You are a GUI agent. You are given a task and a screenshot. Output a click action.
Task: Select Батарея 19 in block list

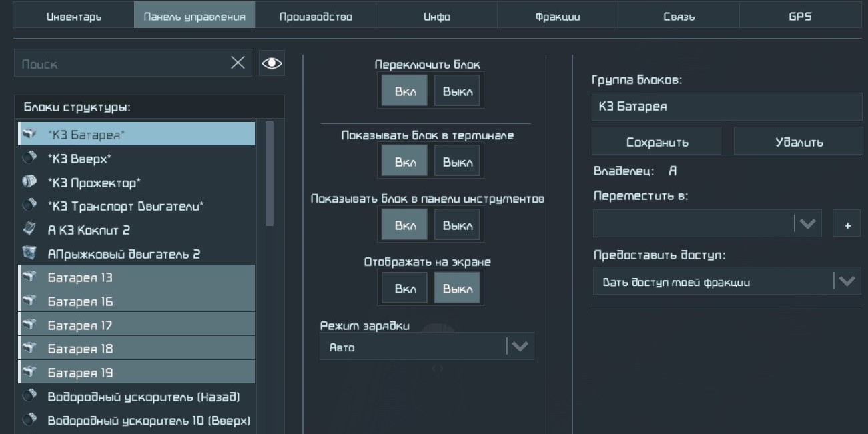pyautogui.click(x=137, y=373)
